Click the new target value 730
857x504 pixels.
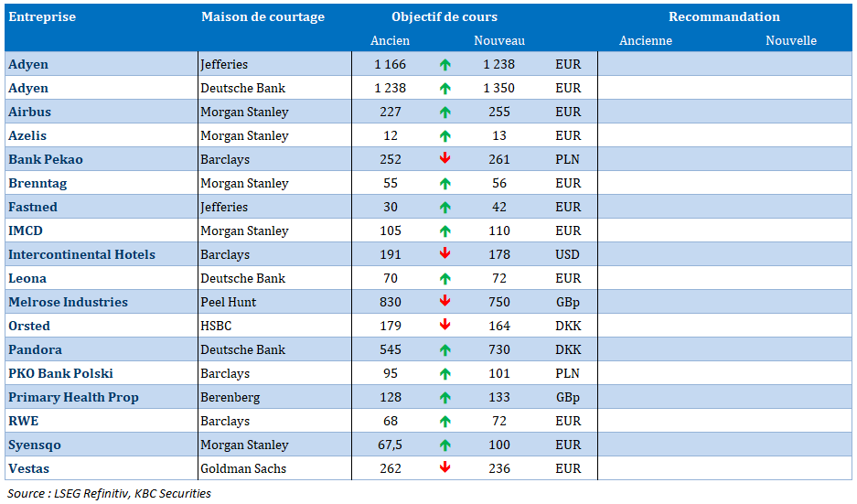click(x=499, y=349)
